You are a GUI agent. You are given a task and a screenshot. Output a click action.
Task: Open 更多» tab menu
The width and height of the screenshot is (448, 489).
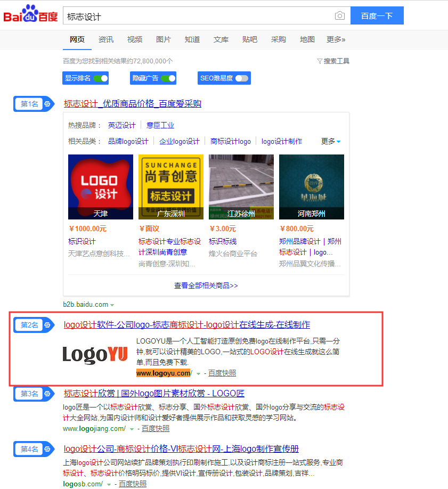[x=336, y=39]
